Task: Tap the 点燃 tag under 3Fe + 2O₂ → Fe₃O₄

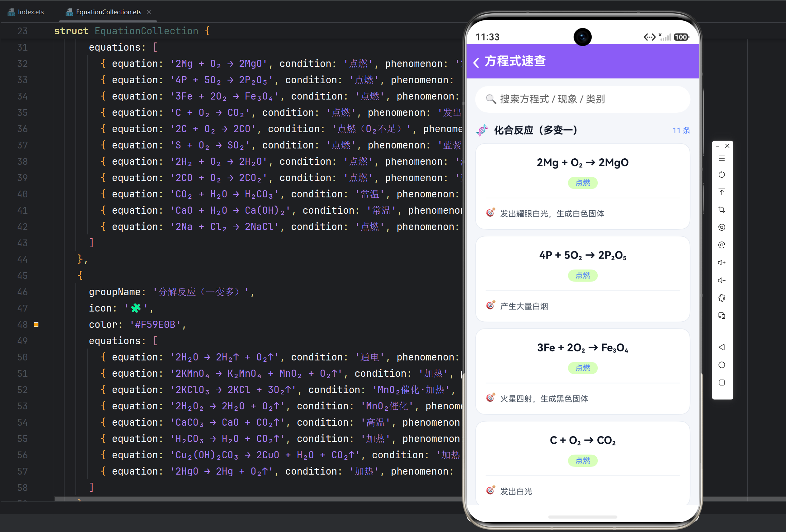Action: [x=582, y=368]
